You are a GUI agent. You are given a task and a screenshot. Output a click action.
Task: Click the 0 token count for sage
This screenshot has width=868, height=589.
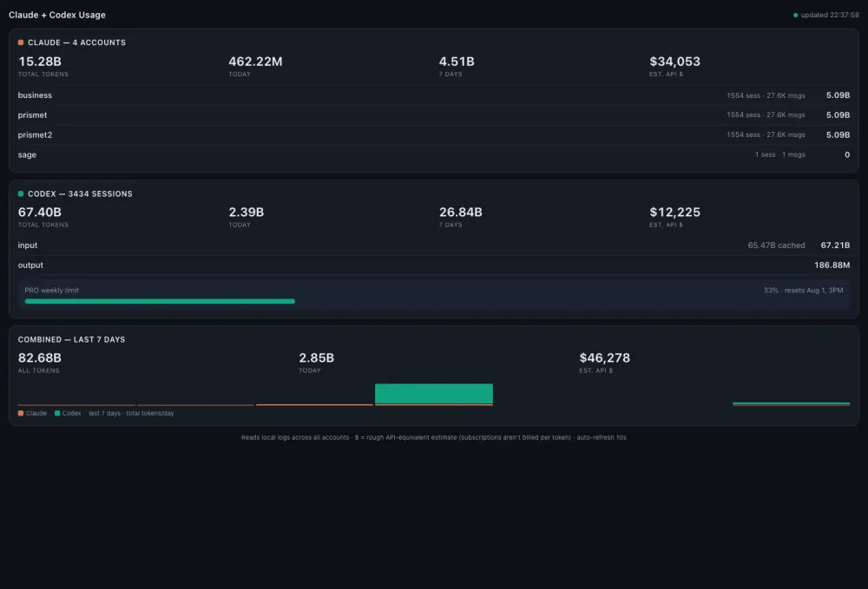(847, 155)
